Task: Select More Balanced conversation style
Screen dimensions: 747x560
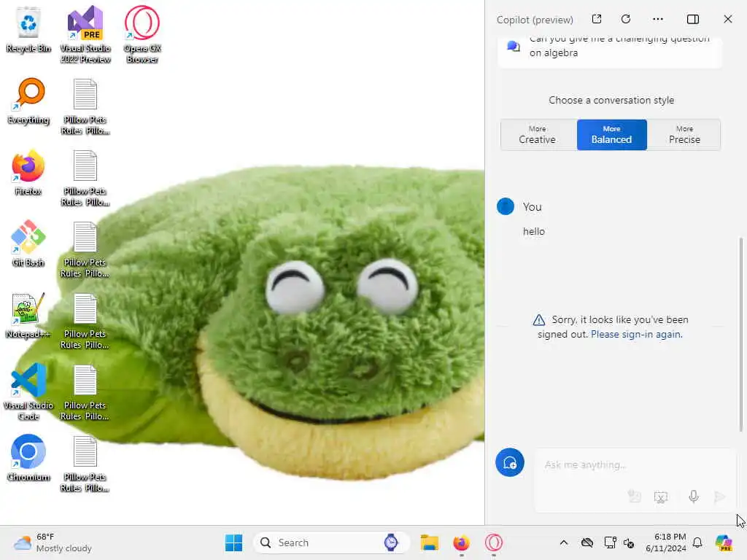Action: point(612,135)
